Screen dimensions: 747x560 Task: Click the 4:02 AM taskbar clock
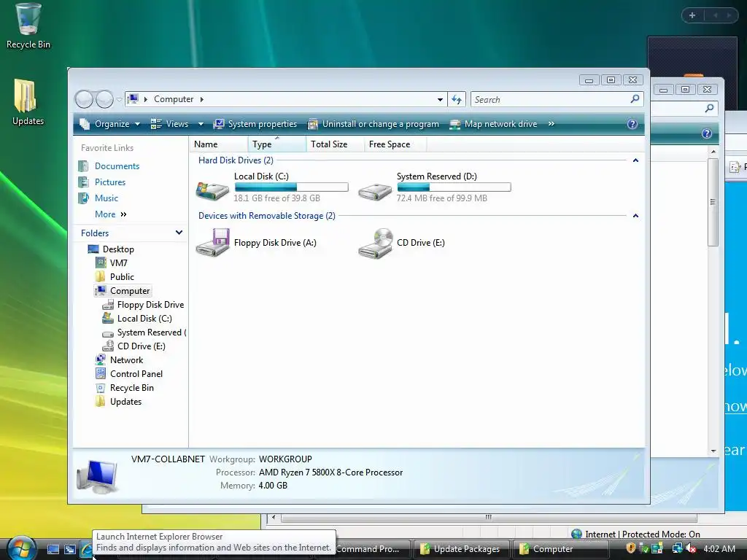(719, 549)
